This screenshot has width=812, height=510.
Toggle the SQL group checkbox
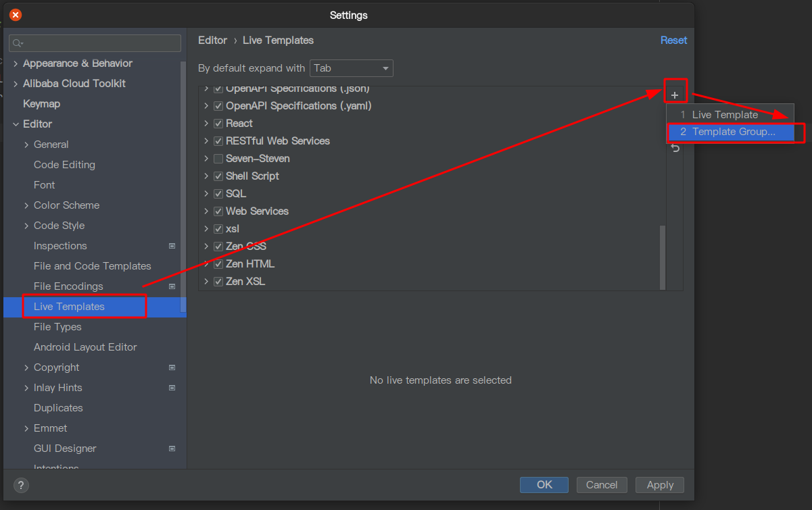pyautogui.click(x=218, y=194)
